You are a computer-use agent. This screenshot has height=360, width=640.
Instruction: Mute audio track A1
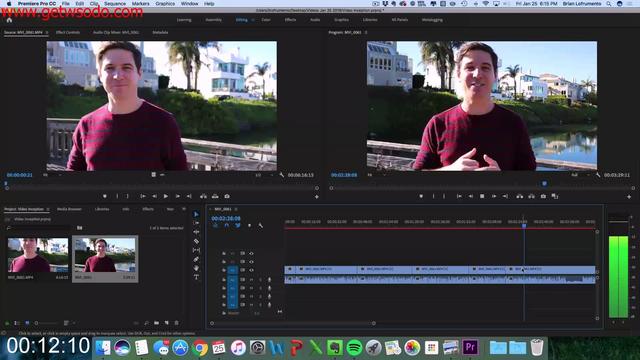(251, 280)
